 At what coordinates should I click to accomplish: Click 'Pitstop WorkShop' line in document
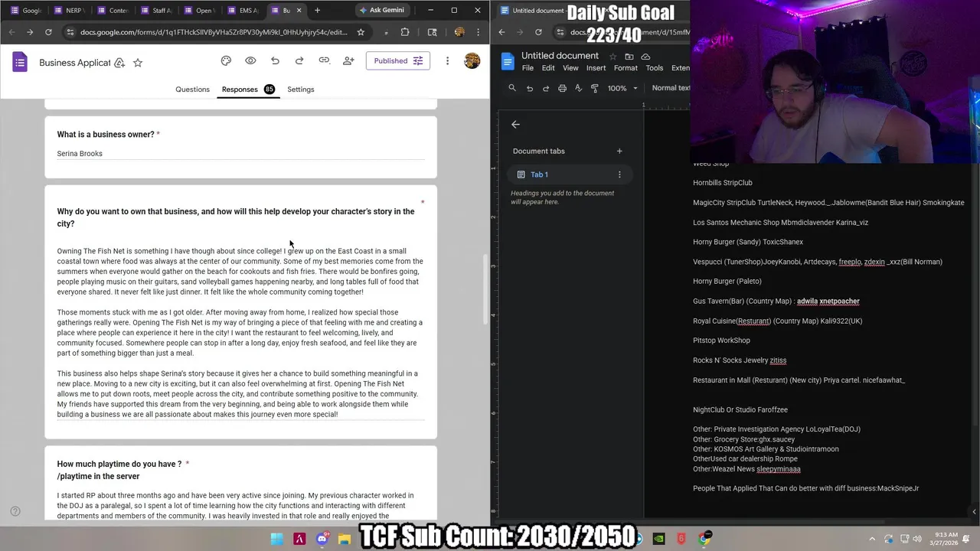pyautogui.click(x=721, y=341)
